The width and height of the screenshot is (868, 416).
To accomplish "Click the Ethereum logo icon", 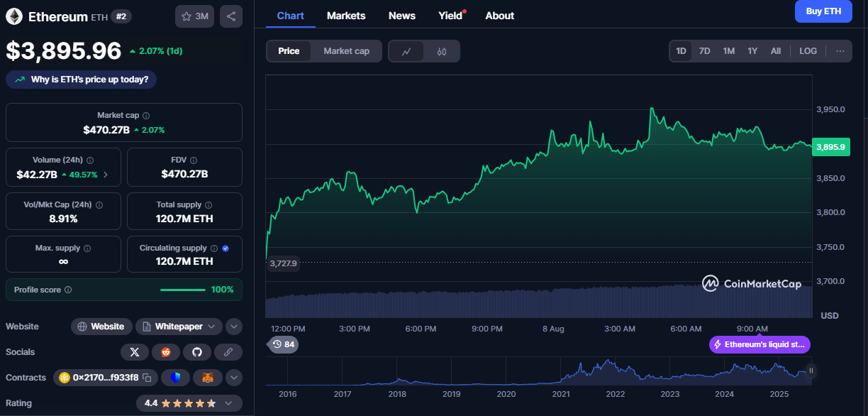I will [x=14, y=16].
